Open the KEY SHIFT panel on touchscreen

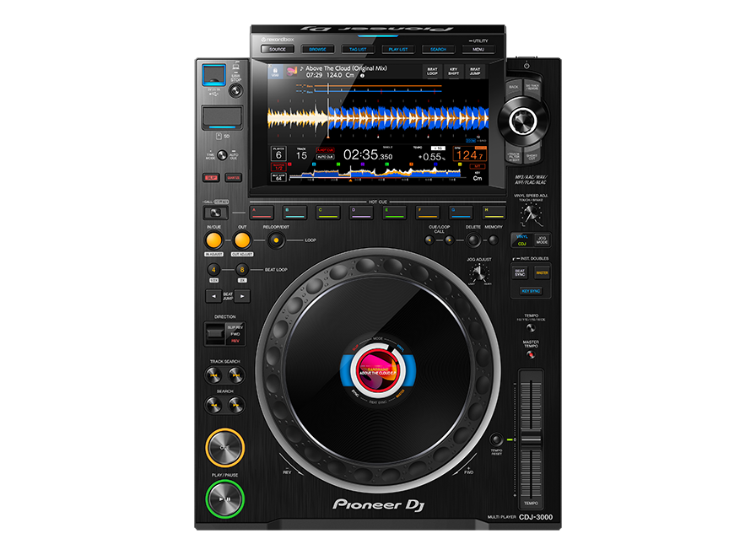pyautogui.click(x=454, y=73)
